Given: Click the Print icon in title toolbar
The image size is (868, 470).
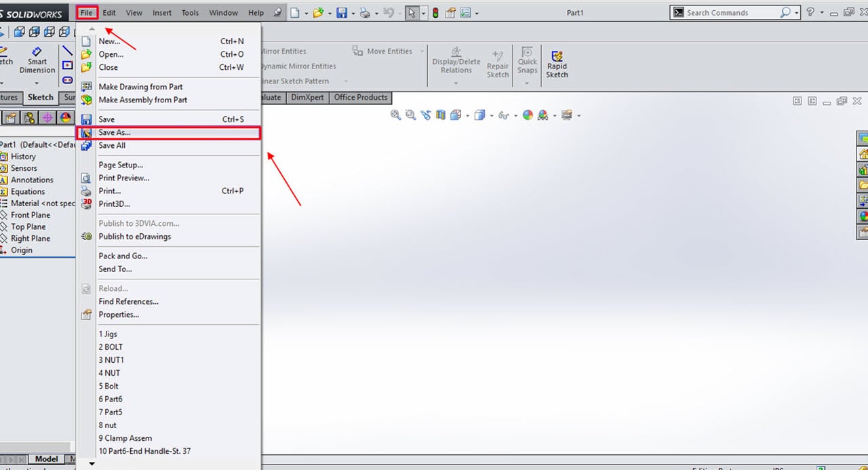Looking at the screenshot, I should (365, 13).
